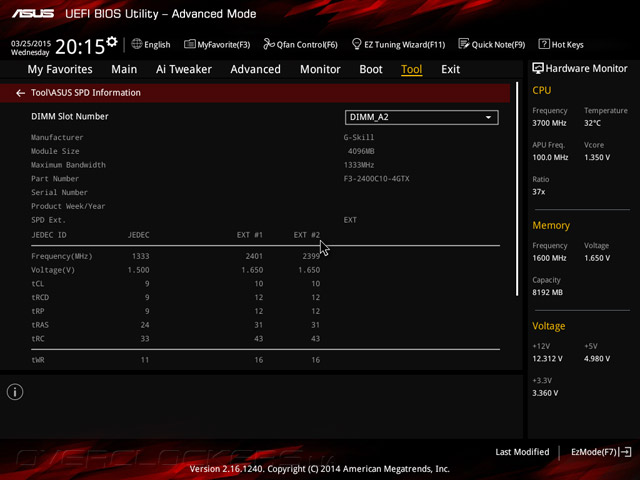Click the 03/25/2015 date
Image resolution: width=640 pixels, height=480 pixels.
31,43
